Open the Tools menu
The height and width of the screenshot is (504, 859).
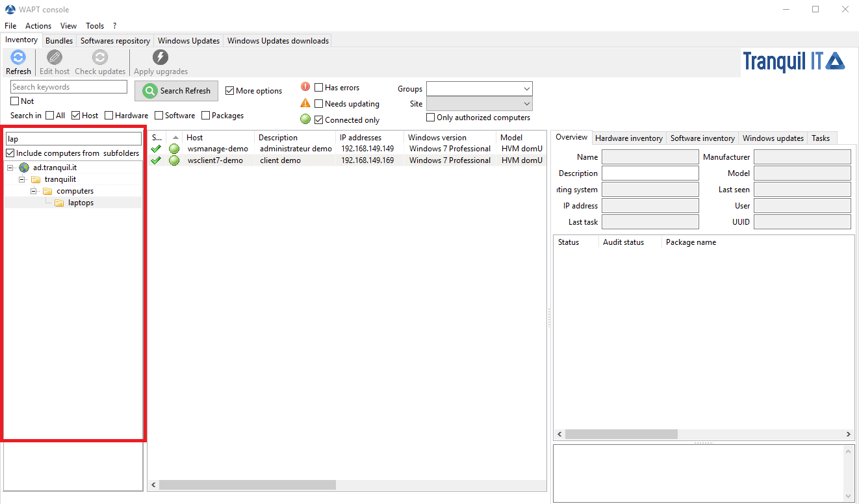[95, 26]
